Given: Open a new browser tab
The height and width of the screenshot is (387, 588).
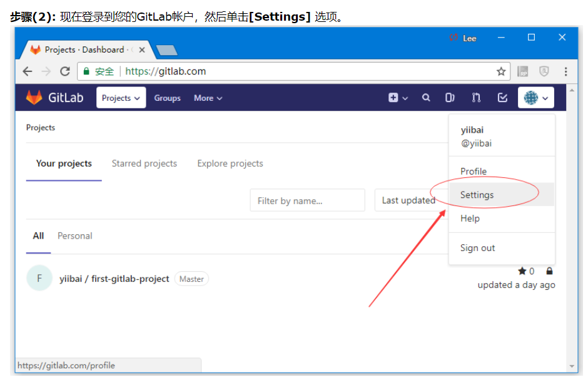Looking at the screenshot, I should [x=166, y=50].
